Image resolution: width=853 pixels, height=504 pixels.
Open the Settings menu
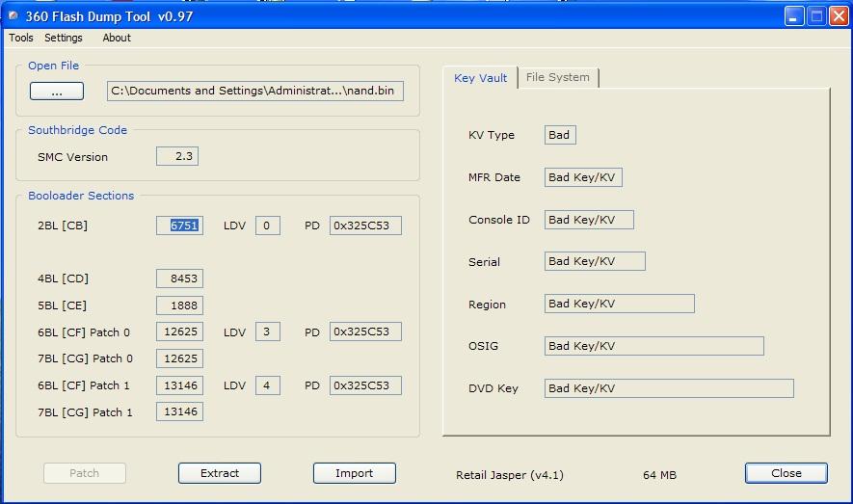(x=64, y=39)
